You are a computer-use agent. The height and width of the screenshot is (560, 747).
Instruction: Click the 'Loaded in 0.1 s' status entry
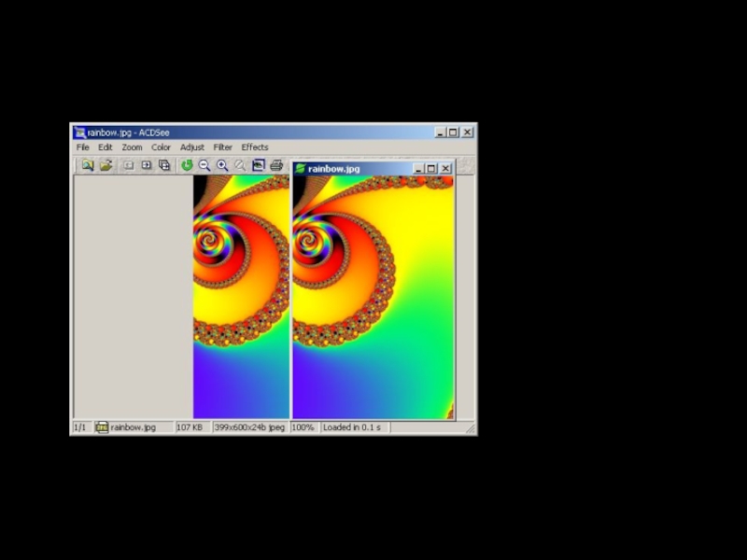tap(352, 427)
